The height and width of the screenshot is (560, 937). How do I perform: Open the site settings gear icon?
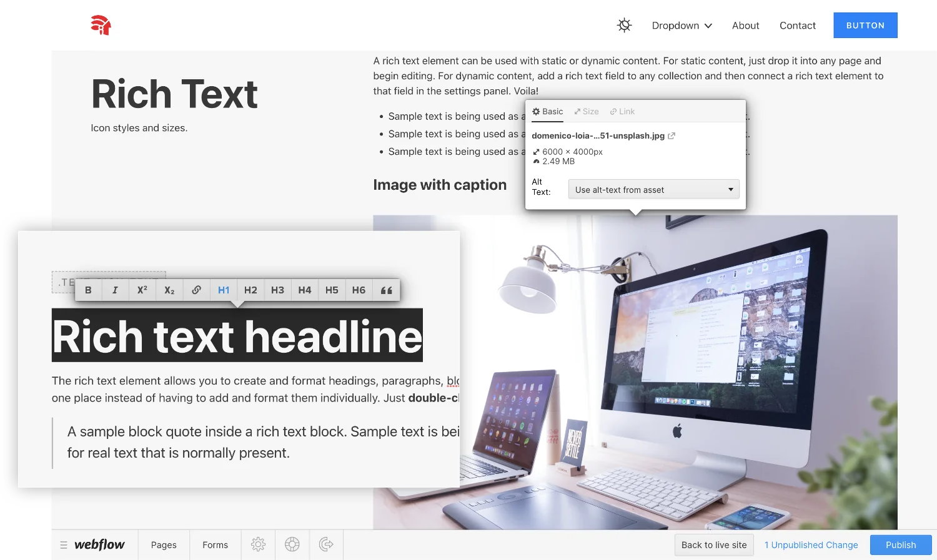(258, 545)
